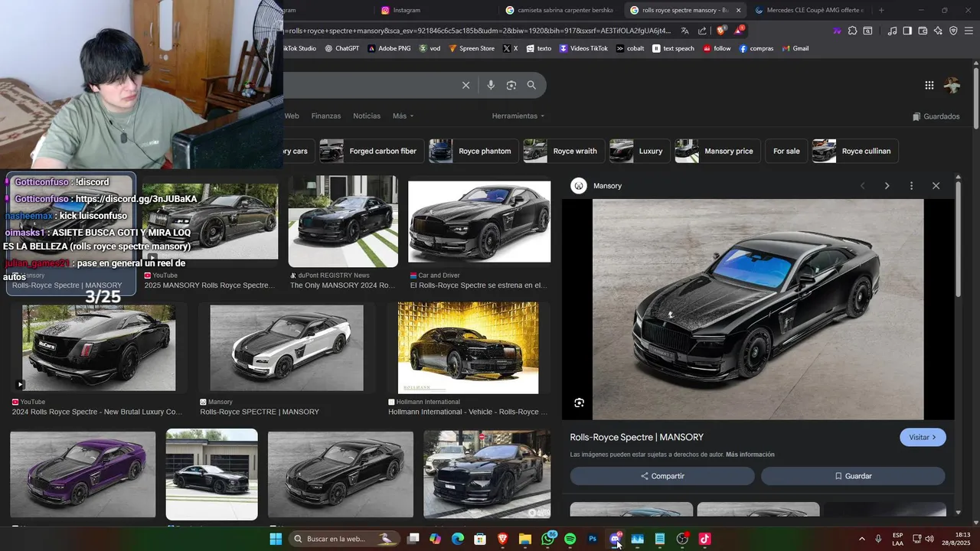Open the Hollmann International gold-background thumbnail
The image size is (980, 551).
468,348
